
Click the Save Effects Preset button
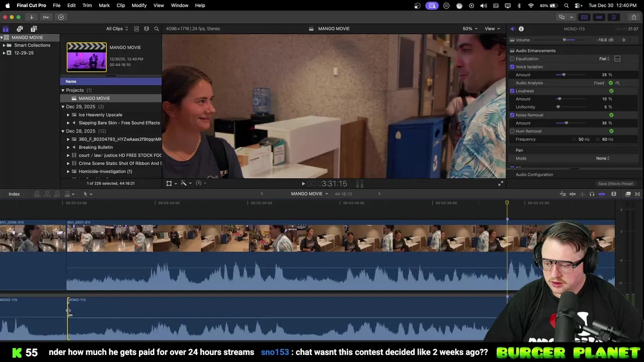point(615,184)
